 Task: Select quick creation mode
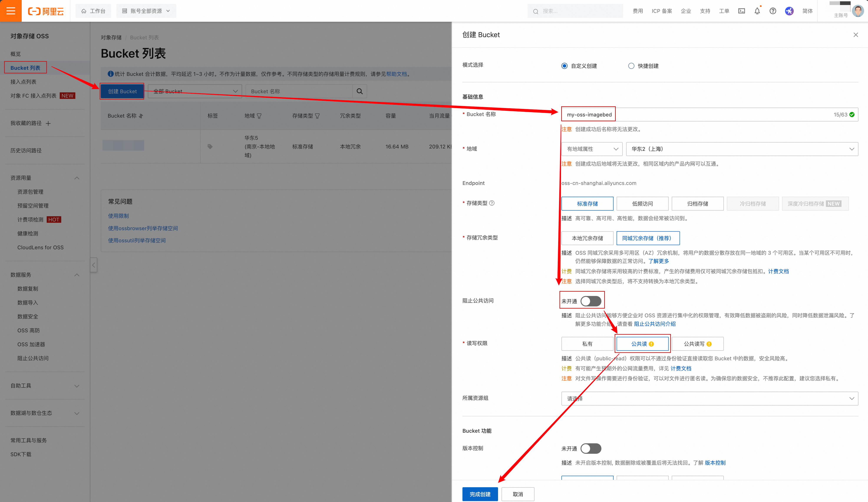coord(631,66)
